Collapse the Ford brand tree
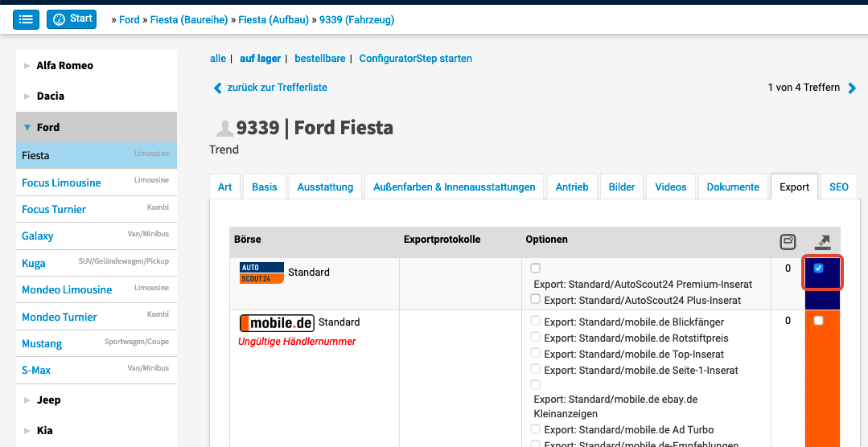Viewport: 868px width, 447px height. (27, 127)
